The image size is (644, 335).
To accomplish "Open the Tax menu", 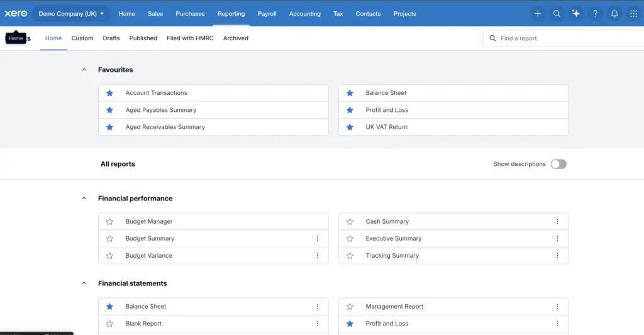I will [338, 14].
